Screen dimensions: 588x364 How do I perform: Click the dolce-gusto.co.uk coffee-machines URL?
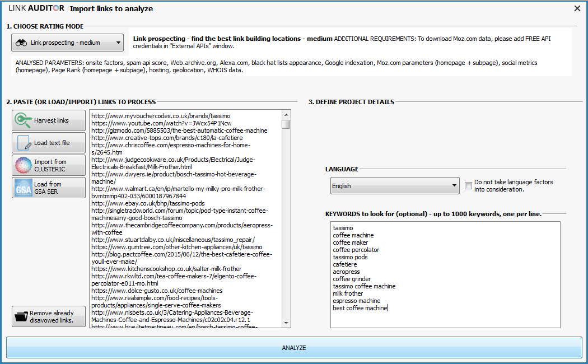click(157, 291)
